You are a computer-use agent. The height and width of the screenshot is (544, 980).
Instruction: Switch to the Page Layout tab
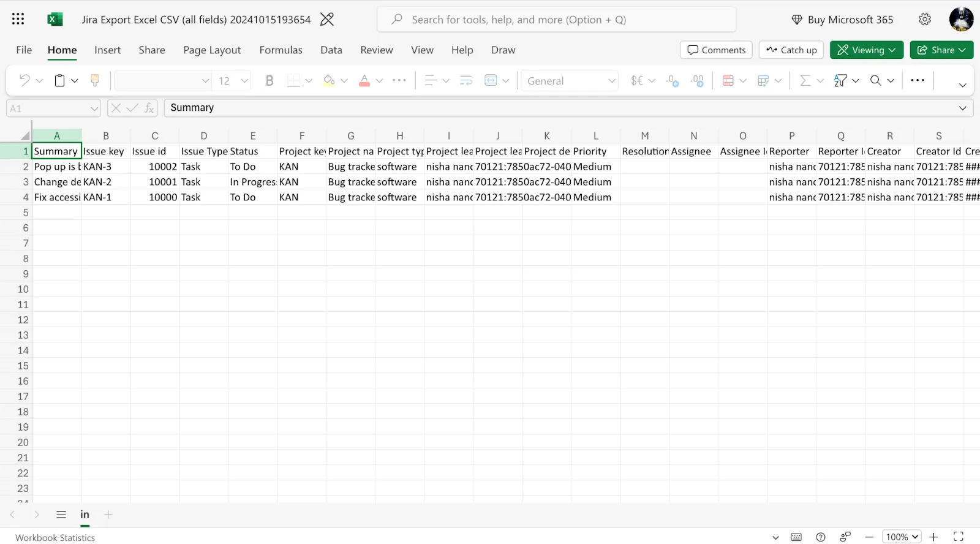point(212,50)
